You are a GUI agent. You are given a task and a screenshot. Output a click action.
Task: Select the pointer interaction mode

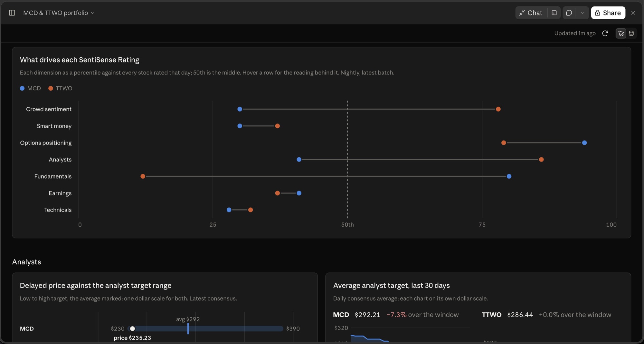(621, 33)
